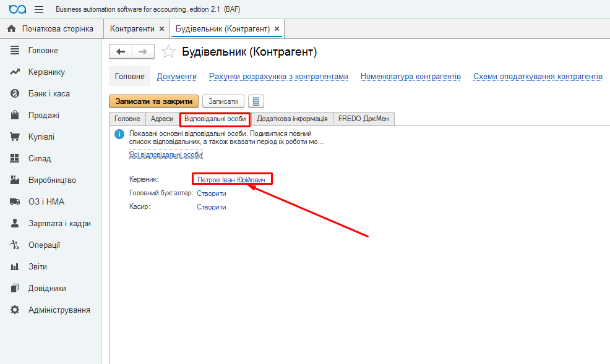Open Всі відповідальні особи link
Screen dimensions: 610x364
166,154
